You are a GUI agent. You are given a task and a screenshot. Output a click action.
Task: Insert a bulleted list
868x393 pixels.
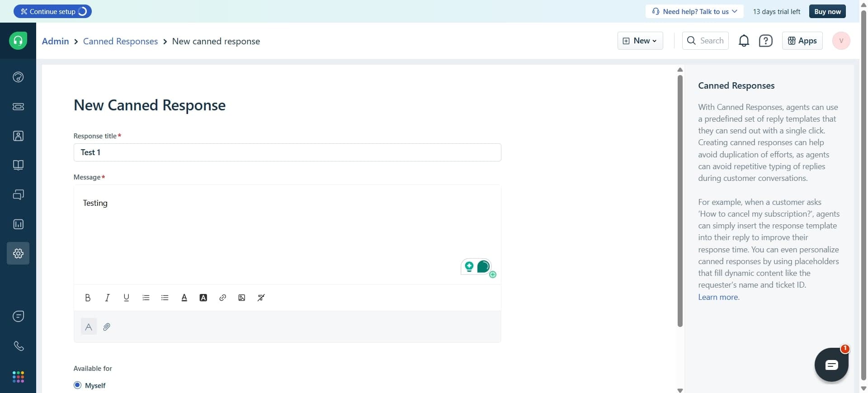pos(165,298)
